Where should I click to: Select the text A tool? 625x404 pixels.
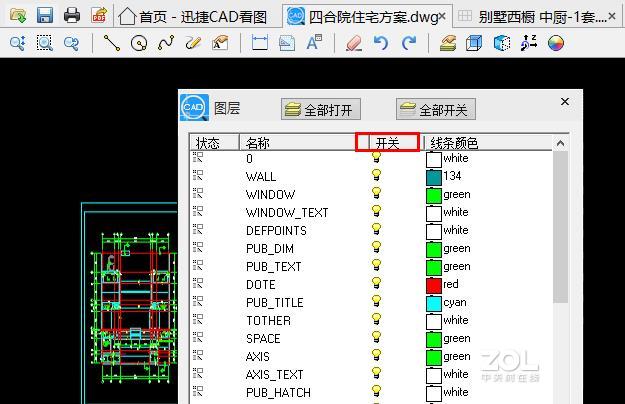tap(314, 43)
